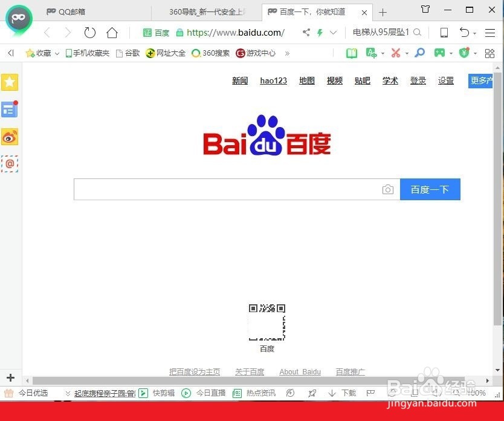Open the hao123 link
This screenshot has width=504, height=421.
click(x=274, y=80)
